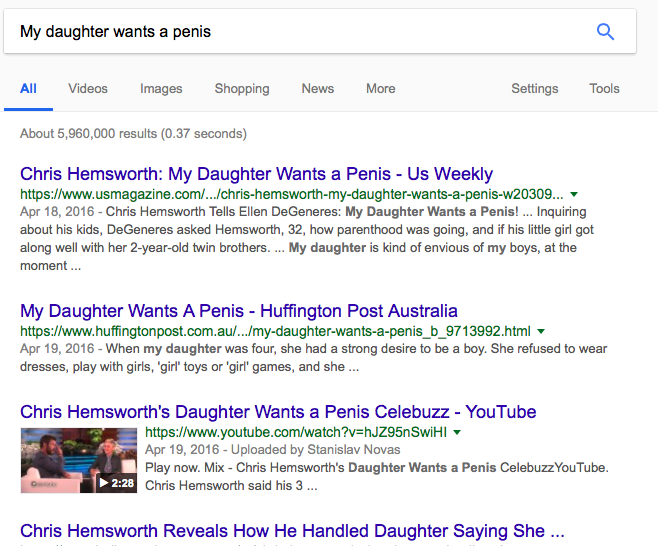Image resolution: width=658 pixels, height=546 pixels.
Task: Open the Celebuzz YouTube result title
Action: (x=278, y=412)
